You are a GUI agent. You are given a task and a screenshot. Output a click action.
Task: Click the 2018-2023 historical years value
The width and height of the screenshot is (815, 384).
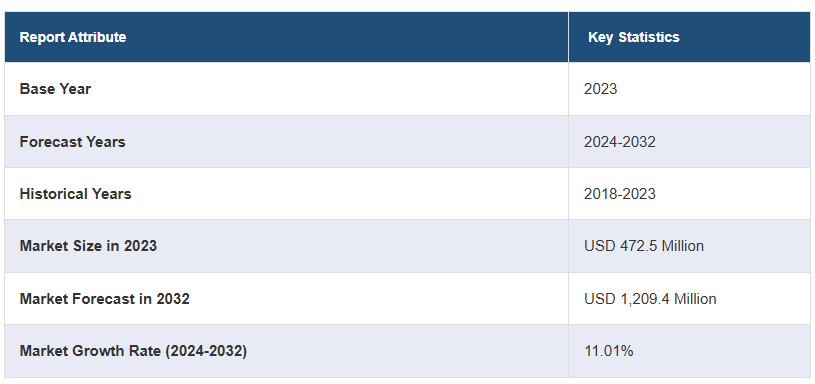click(620, 194)
